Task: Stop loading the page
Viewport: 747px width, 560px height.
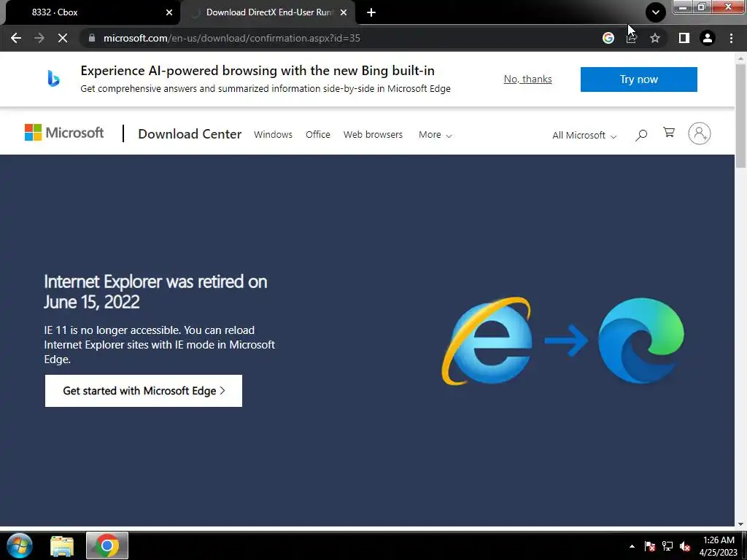Action: click(x=63, y=38)
